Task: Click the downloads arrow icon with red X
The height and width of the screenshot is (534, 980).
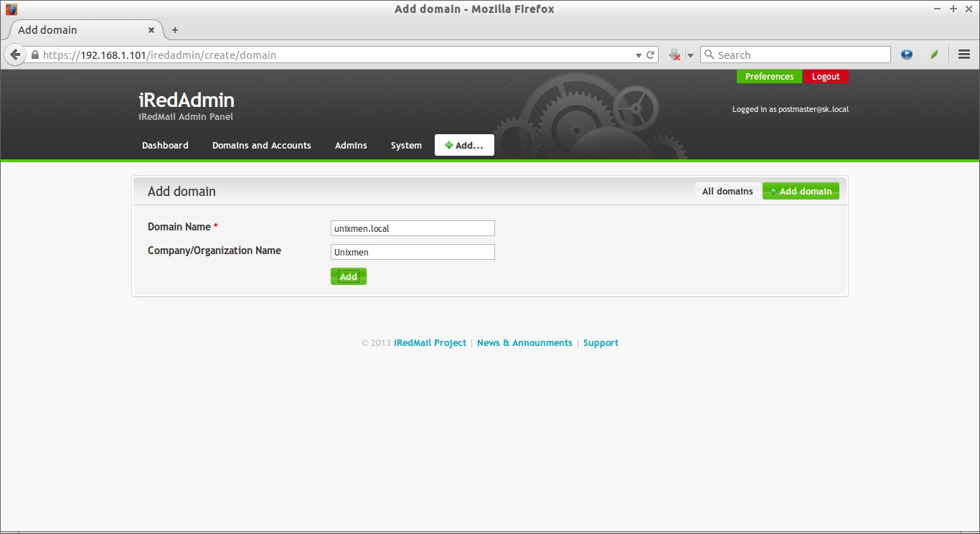Action: coord(674,55)
